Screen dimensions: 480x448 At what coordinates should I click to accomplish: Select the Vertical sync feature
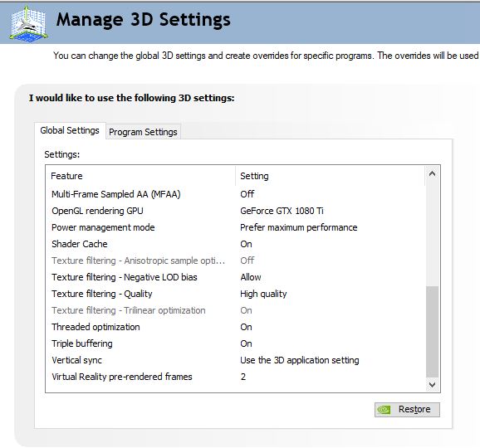tap(77, 360)
